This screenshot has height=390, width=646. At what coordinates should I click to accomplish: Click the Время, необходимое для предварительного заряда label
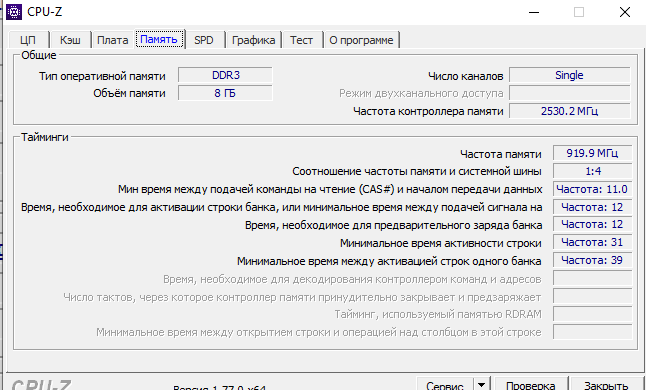pos(393,225)
